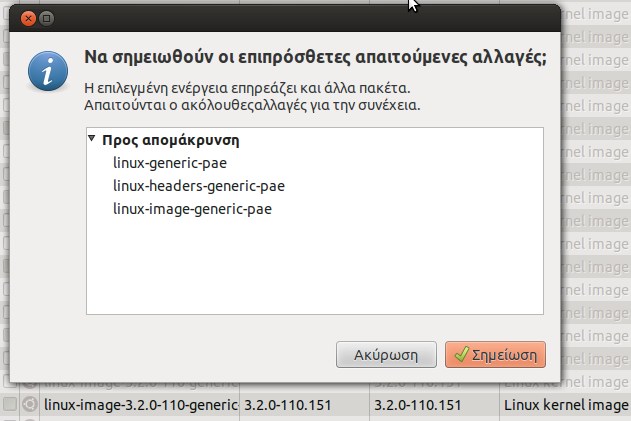This screenshot has height=421, width=631.
Task: Toggle checkbox for linux-image-3.2.0-110-generic
Action: (x=10, y=405)
